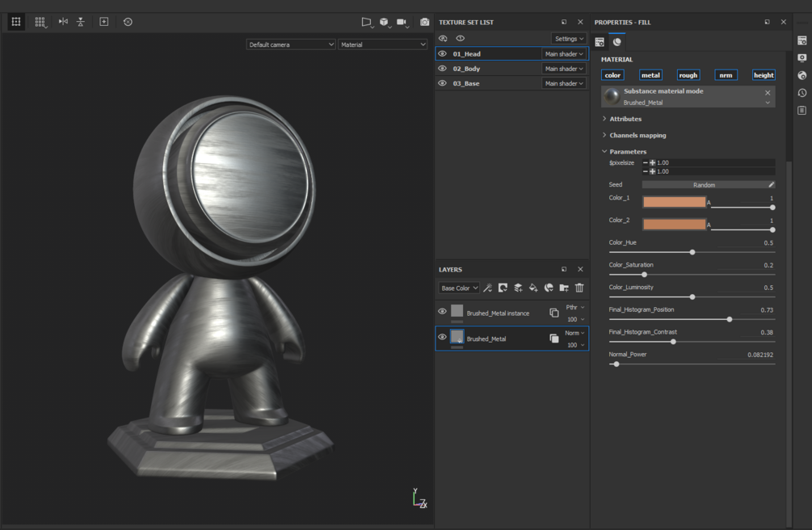Adjust the Color_Saturation slider
812x530 pixels.
(x=692, y=275)
